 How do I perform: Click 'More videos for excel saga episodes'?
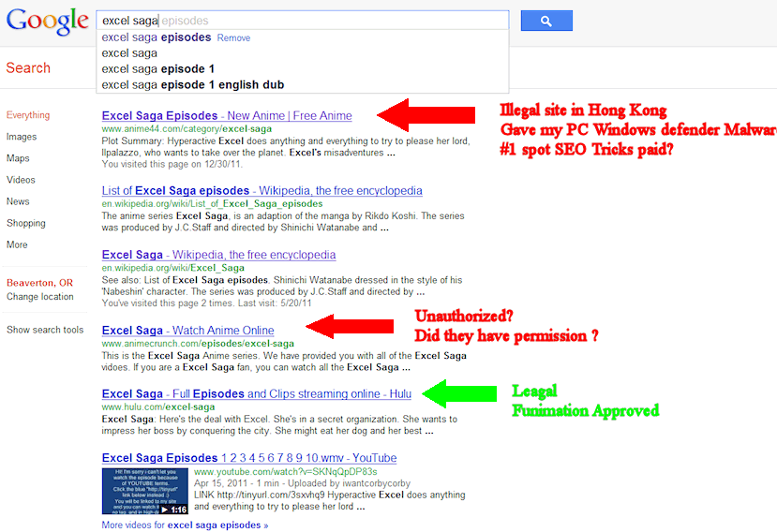185,525
